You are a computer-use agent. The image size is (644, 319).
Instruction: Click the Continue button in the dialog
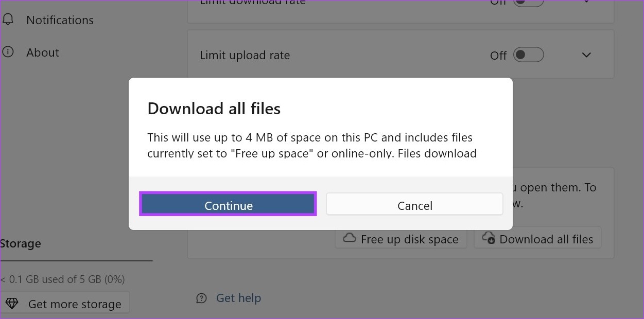(x=228, y=204)
